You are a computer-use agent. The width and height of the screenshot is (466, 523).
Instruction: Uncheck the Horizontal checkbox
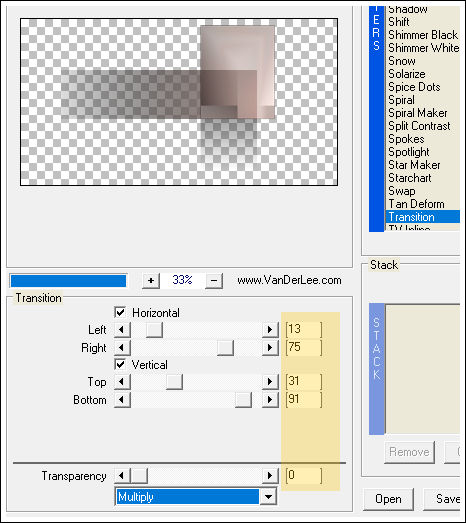(x=120, y=313)
